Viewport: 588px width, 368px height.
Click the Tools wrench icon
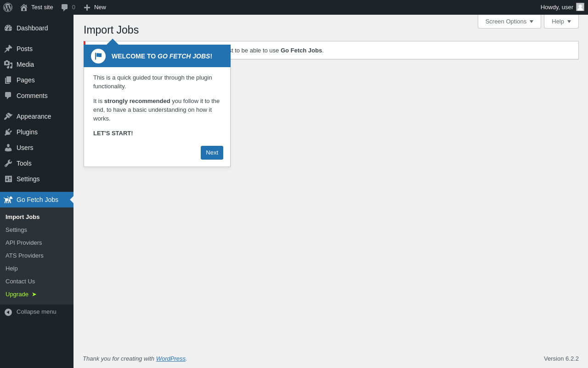(8, 163)
